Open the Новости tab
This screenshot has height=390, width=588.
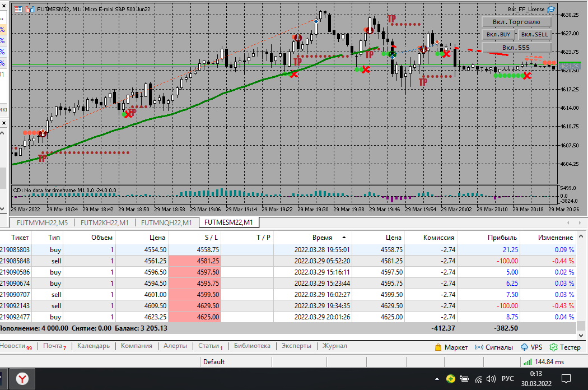pyautogui.click(x=16, y=346)
